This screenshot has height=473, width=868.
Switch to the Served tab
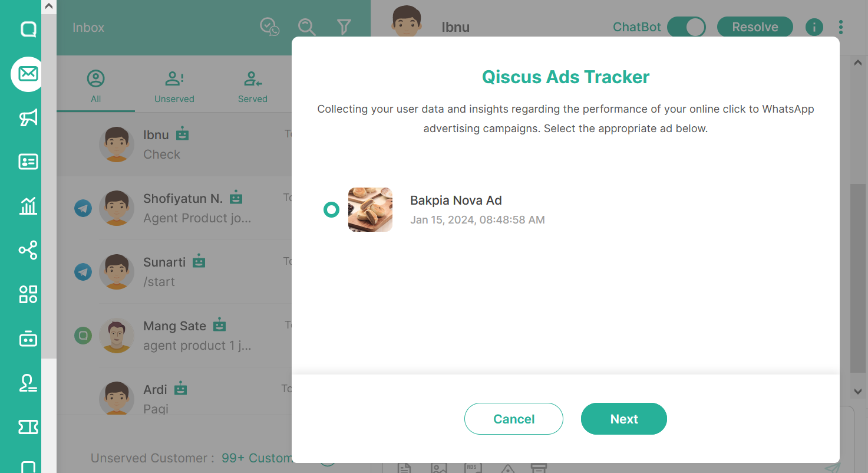point(253,87)
